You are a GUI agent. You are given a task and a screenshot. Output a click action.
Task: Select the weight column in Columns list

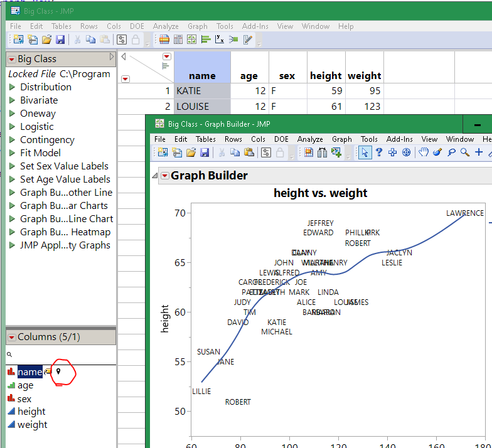(32, 425)
